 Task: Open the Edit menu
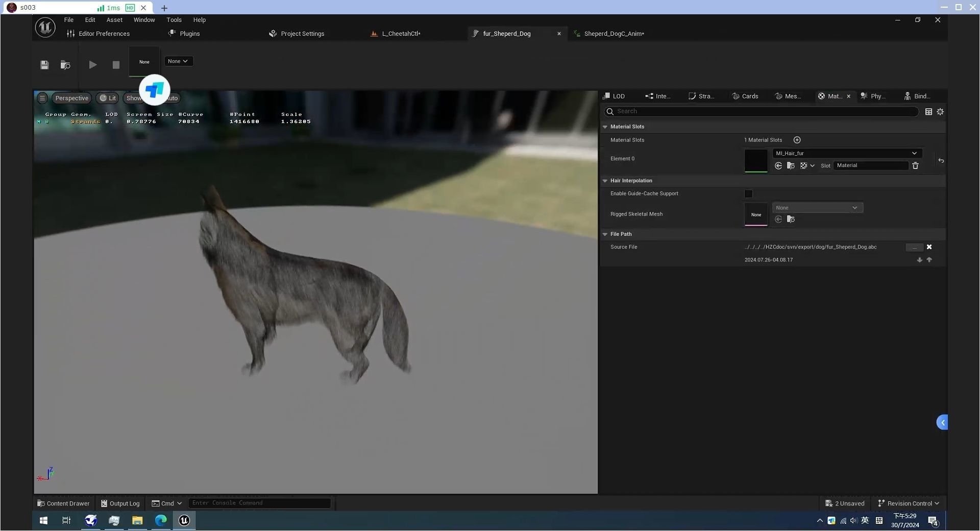90,20
